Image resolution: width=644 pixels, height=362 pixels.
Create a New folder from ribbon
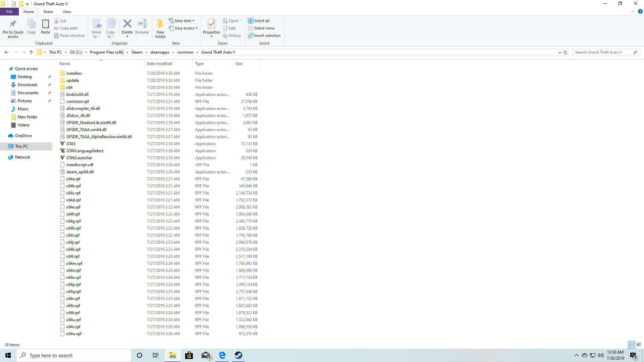tap(160, 28)
